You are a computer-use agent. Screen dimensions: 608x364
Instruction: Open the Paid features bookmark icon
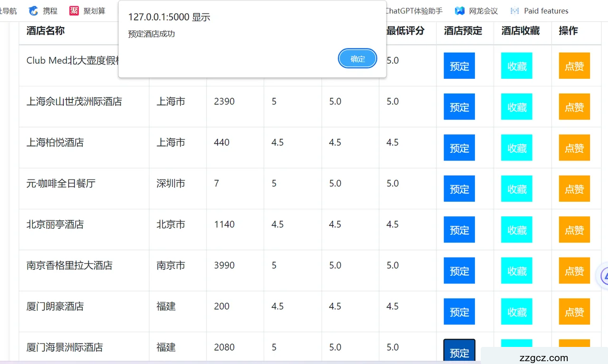coord(514,10)
